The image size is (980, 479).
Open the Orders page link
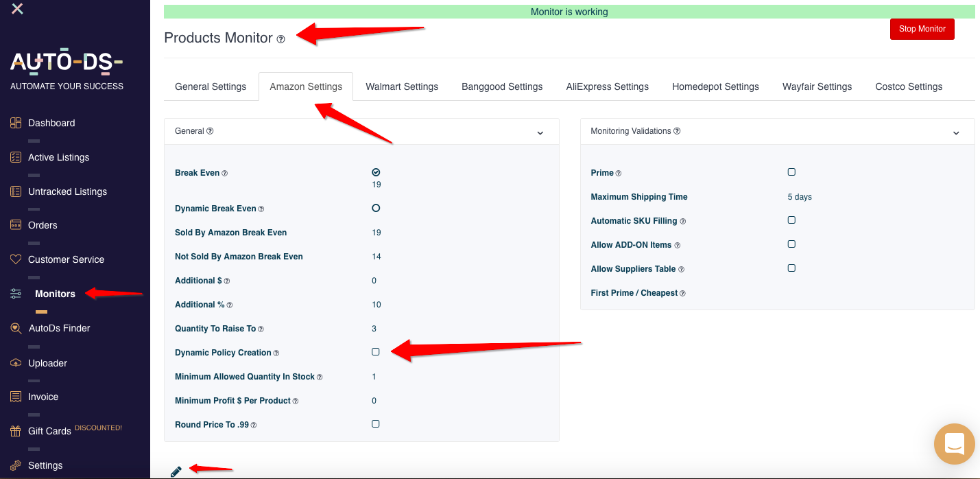tap(43, 225)
